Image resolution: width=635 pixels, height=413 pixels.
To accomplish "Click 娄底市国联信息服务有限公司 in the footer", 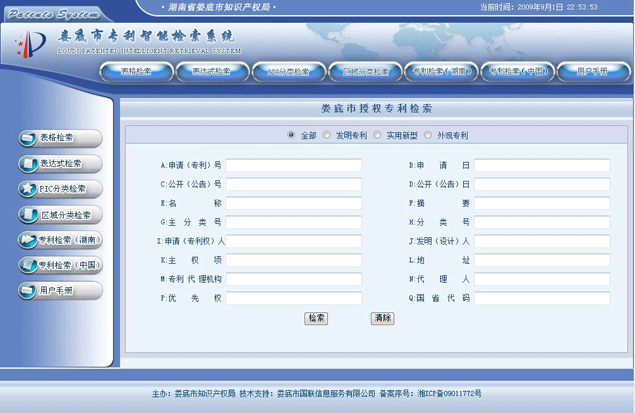I will (x=326, y=393).
